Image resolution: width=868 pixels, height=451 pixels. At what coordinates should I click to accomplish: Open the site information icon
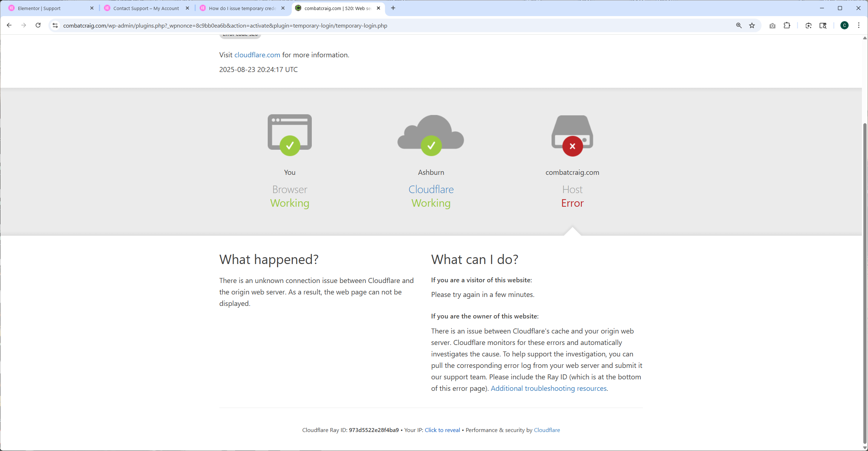(x=55, y=25)
